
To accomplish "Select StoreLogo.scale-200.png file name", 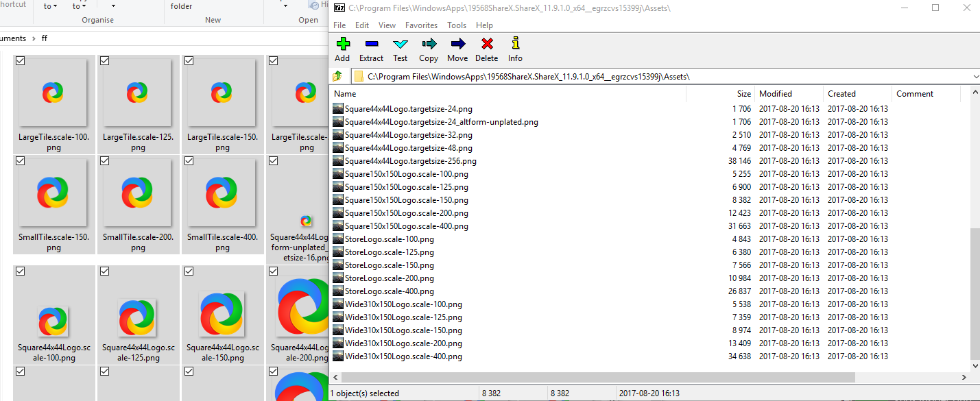I will pyautogui.click(x=390, y=278).
